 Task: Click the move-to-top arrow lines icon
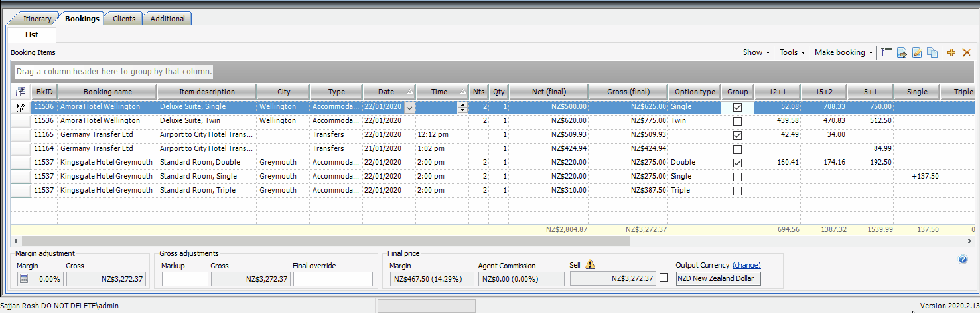coord(886,52)
